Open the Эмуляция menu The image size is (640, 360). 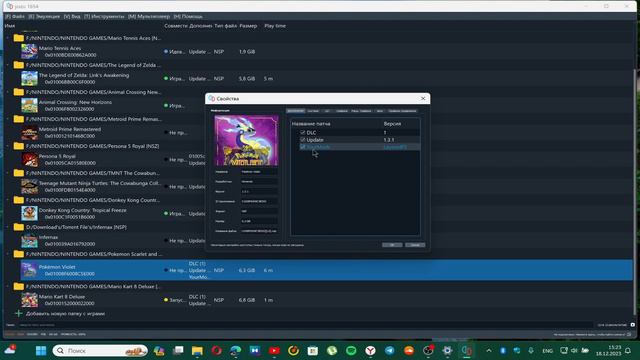click(x=44, y=17)
